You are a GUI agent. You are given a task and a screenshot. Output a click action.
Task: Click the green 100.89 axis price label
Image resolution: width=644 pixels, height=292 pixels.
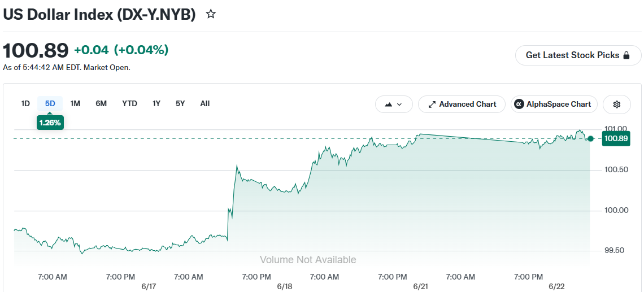(x=616, y=139)
